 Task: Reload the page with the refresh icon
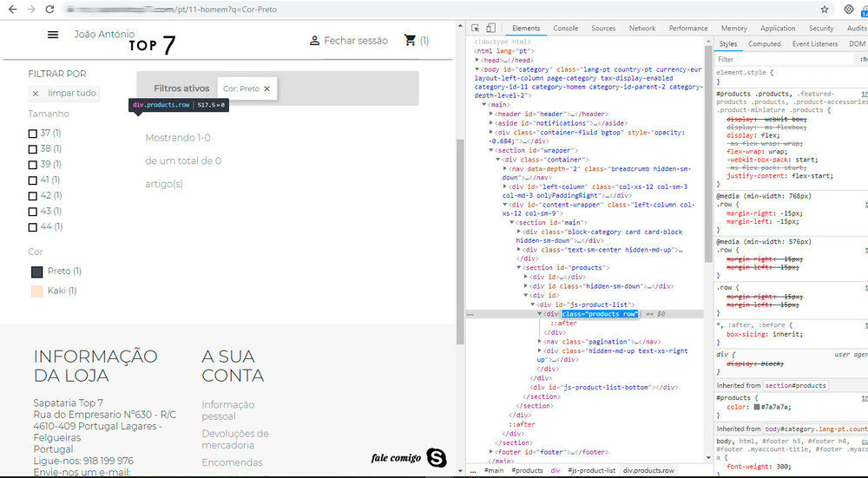click(49, 10)
